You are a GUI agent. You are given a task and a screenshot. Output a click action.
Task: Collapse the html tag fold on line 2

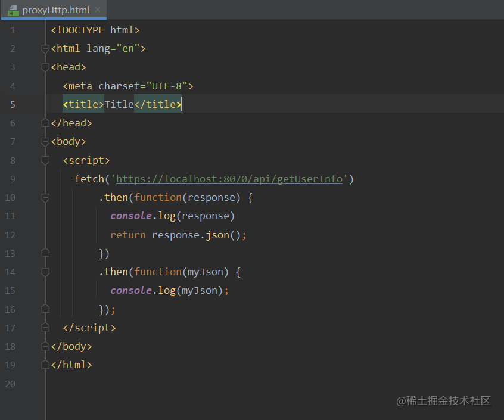[x=45, y=49]
